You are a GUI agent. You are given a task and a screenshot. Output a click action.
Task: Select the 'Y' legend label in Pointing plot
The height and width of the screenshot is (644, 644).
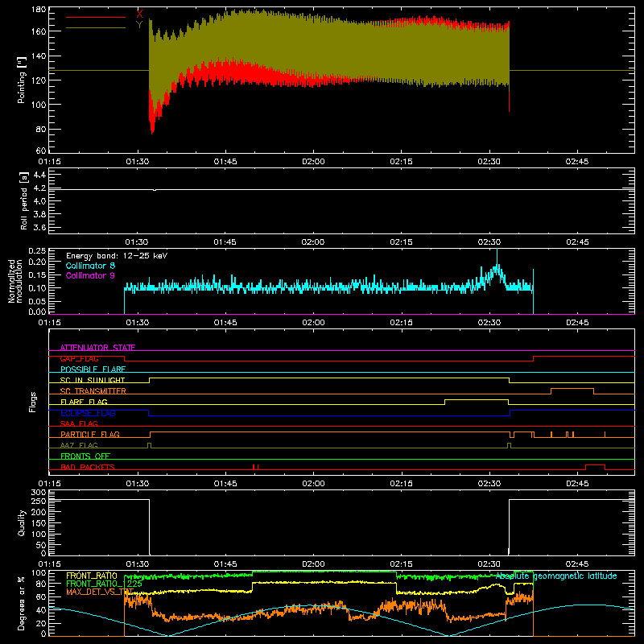(x=139, y=24)
